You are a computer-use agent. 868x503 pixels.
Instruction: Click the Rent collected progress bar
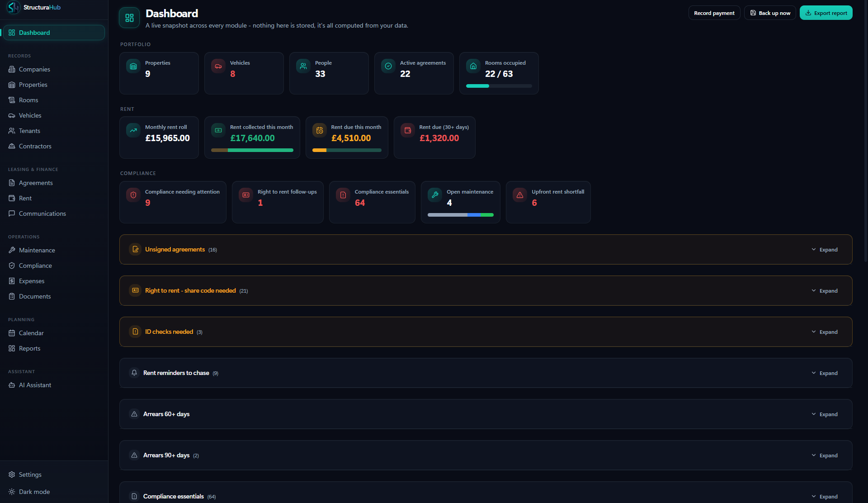pyautogui.click(x=252, y=150)
